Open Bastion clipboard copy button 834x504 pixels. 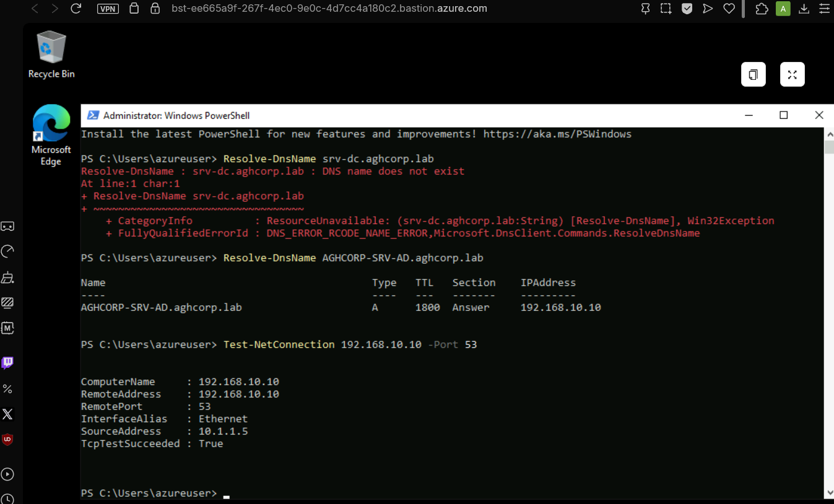pos(754,75)
